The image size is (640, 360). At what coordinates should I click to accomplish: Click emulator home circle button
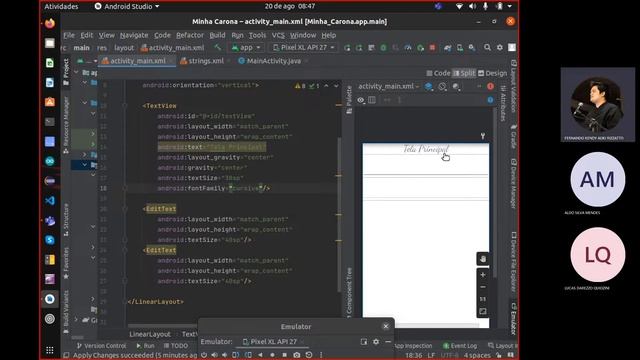point(272,355)
